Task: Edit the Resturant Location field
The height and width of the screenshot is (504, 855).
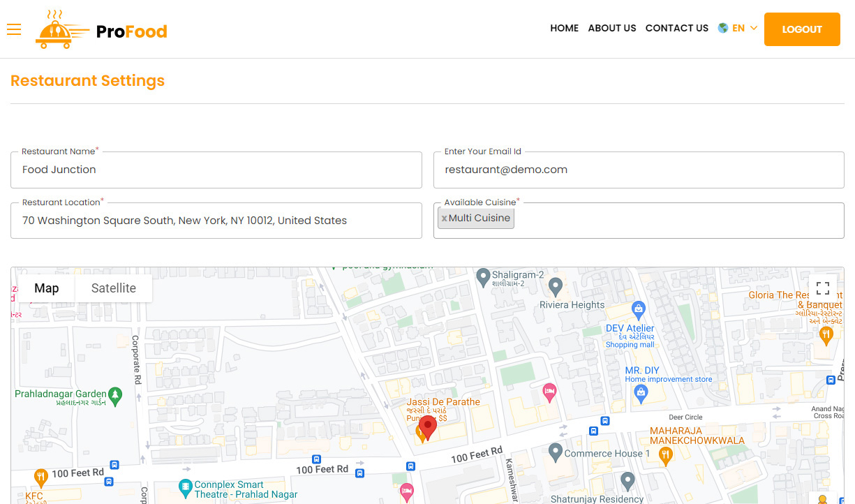Action: point(216,221)
